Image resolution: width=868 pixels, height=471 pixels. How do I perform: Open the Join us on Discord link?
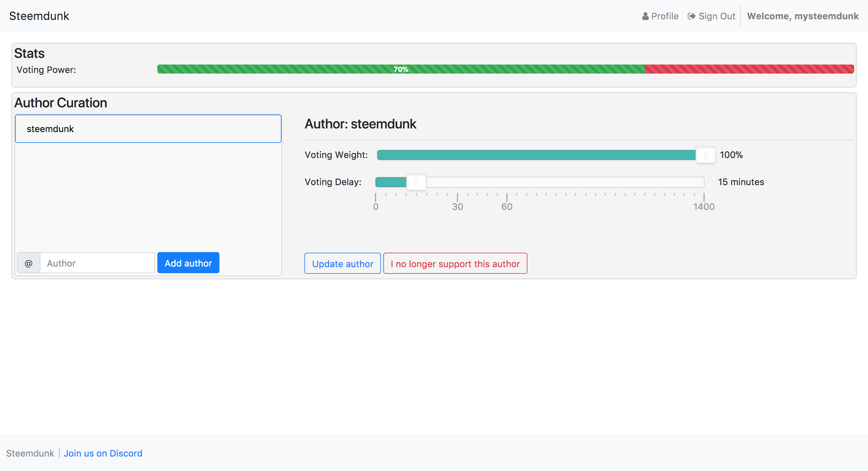103,453
